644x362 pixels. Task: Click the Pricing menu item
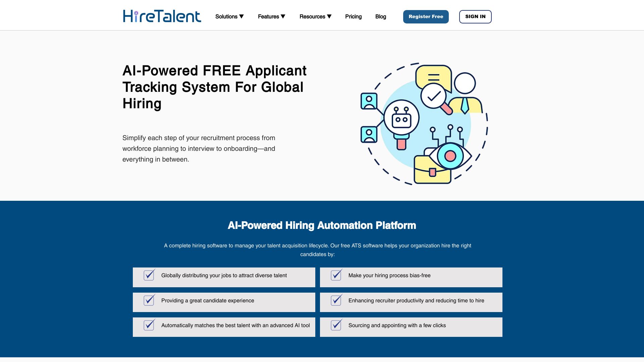pyautogui.click(x=354, y=16)
